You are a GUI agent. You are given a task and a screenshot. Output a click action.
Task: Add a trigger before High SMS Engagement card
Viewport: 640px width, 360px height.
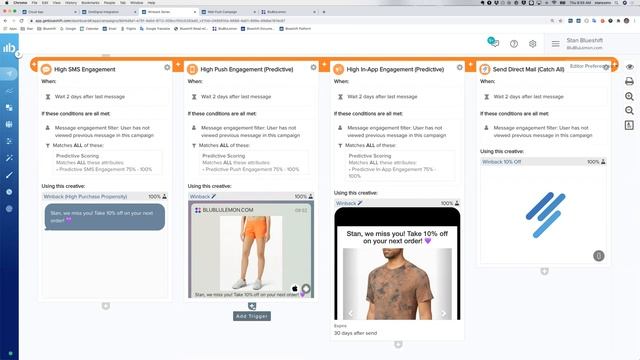click(x=34, y=65)
